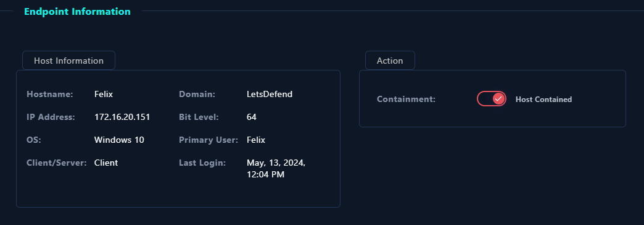Click the IP address 172.16.20.151
644x225 pixels.
pyautogui.click(x=122, y=117)
